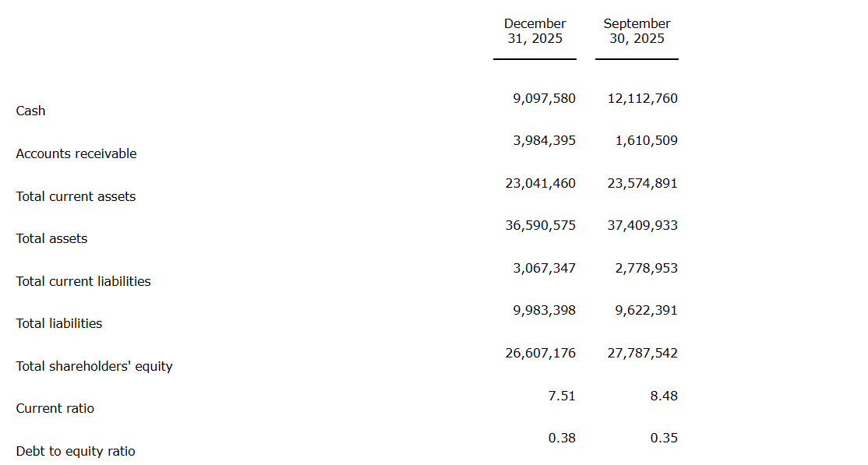Select the Total current liabilities label
868x465 pixels.
[83, 282]
